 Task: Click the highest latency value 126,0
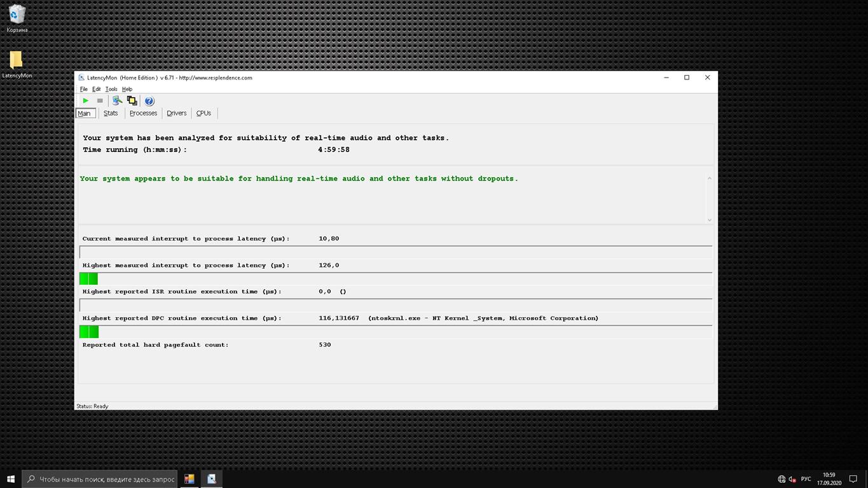click(x=329, y=266)
